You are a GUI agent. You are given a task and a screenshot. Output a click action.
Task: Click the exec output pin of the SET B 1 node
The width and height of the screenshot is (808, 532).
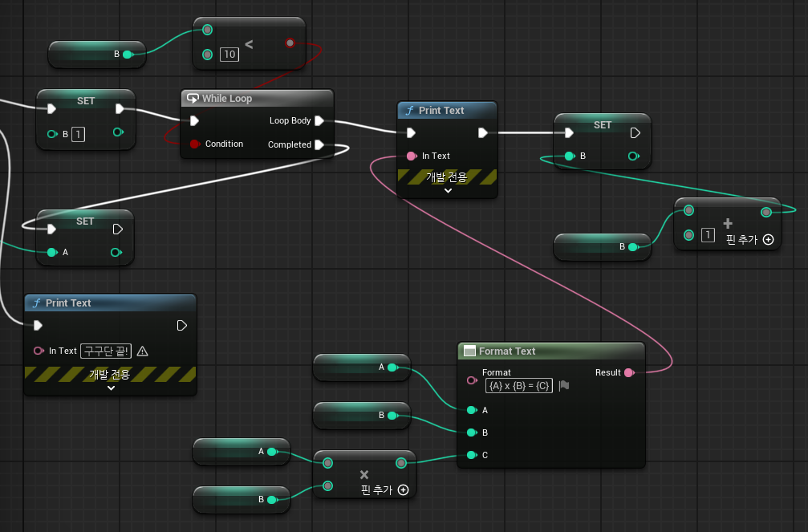pos(120,109)
